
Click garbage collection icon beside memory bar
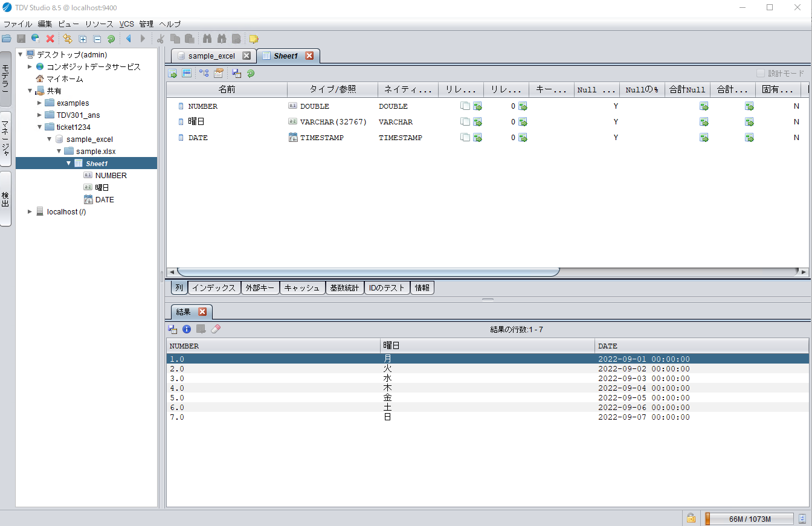pyautogui.click(x=802, y=518)
